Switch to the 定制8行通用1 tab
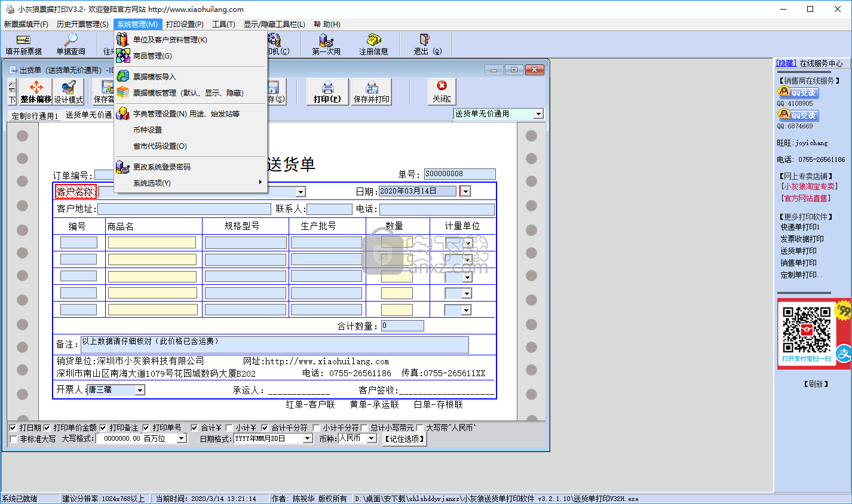 [35, 116]
